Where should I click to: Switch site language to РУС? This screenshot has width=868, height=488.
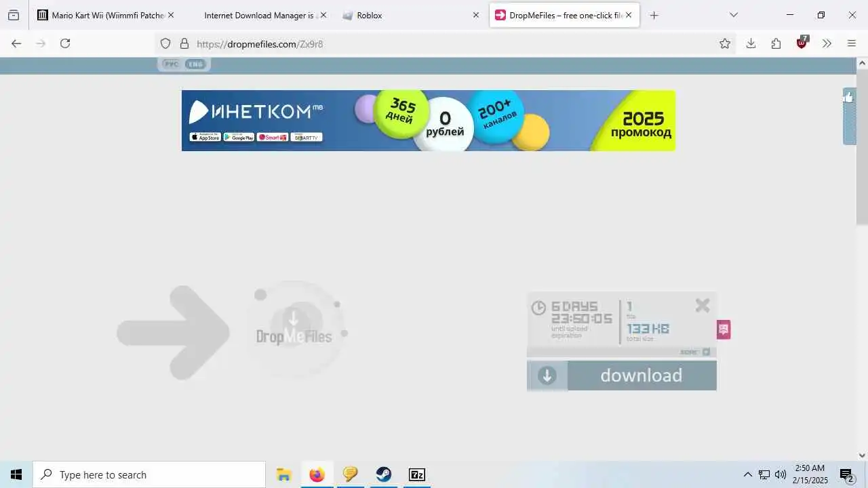172,64
